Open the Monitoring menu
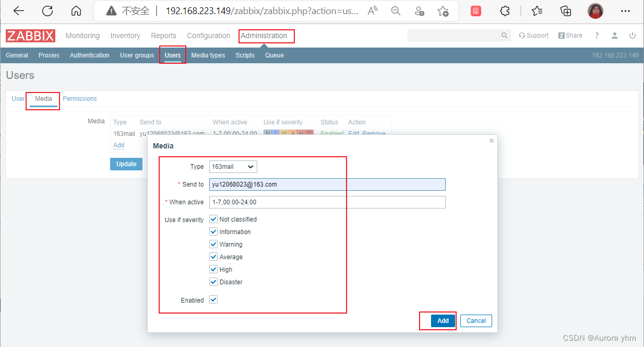This screenshot has height=347, width=644. (82, 36)
